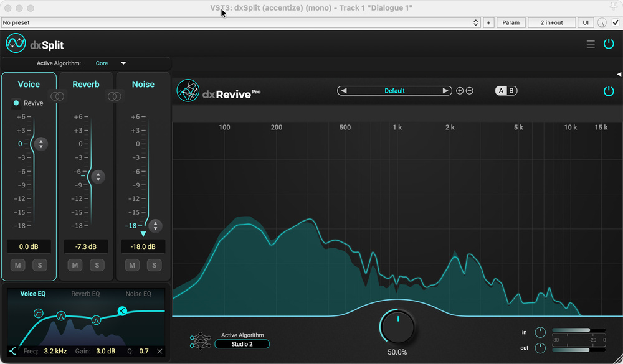623x364 pixels.
Task: Add a preset with plus icon
Action: 460,91
